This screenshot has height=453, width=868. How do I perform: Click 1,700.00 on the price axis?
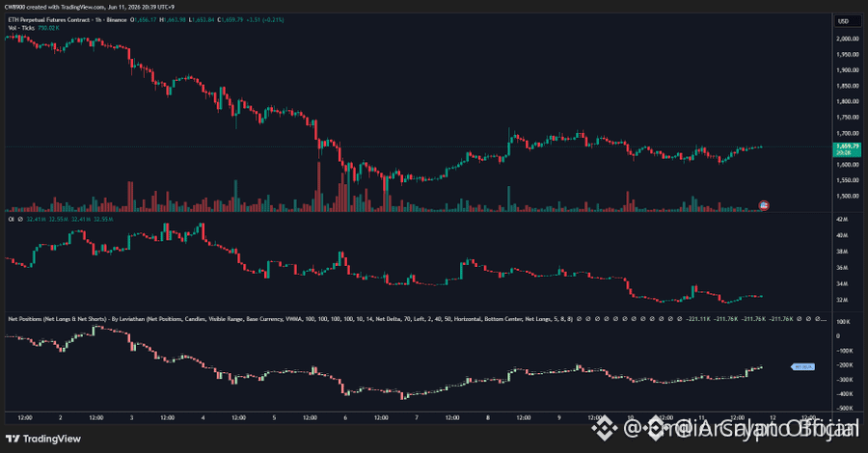(x=848, y=133)
